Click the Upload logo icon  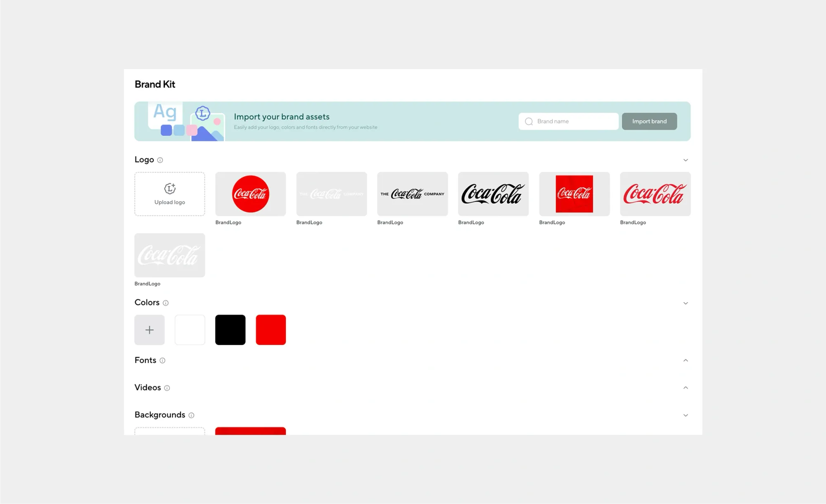(x=170, y=189)
